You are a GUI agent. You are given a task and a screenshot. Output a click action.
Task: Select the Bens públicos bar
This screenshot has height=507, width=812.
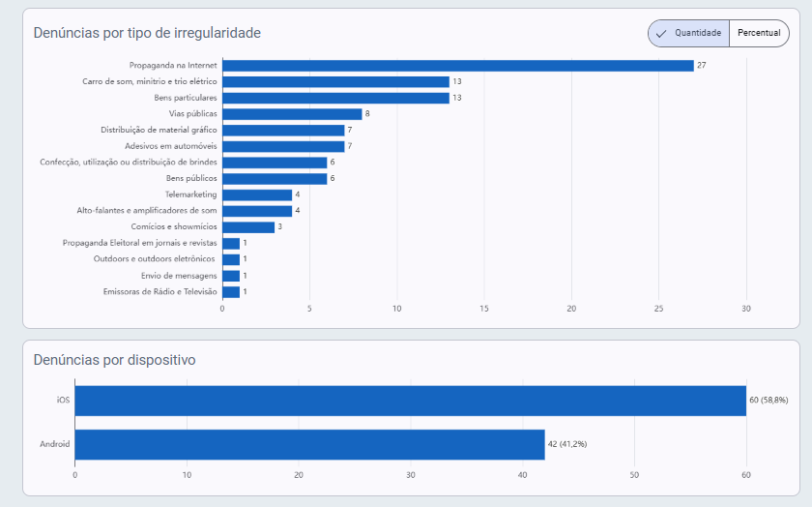275,178
